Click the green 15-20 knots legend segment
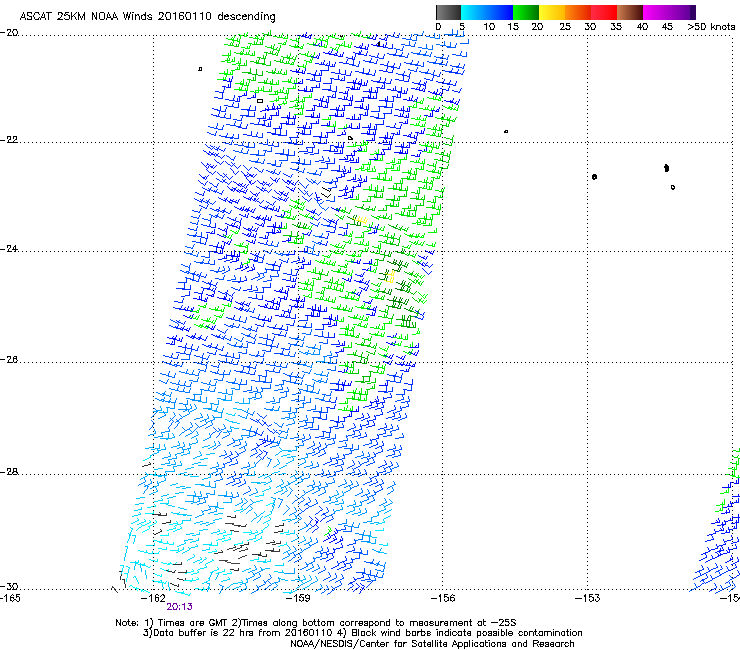Image resolution: width=740 pixels, height=650 pixels. pyautogui.click(x=526, y=12)
